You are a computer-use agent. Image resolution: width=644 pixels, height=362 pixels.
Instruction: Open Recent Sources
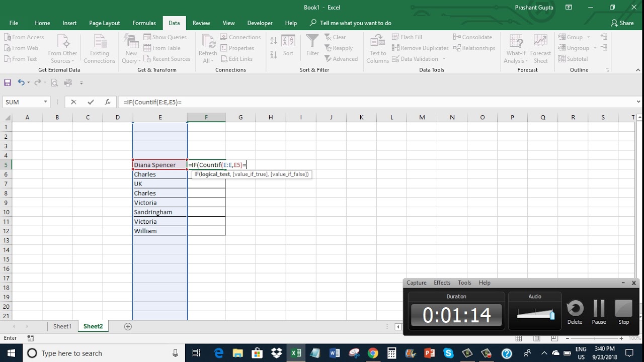(167, 59)
